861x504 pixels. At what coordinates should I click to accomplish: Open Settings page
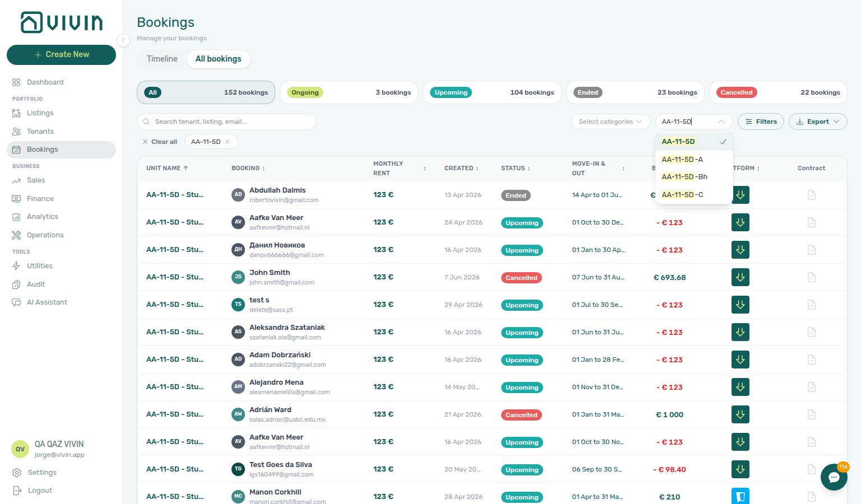(x=61, y=473)
